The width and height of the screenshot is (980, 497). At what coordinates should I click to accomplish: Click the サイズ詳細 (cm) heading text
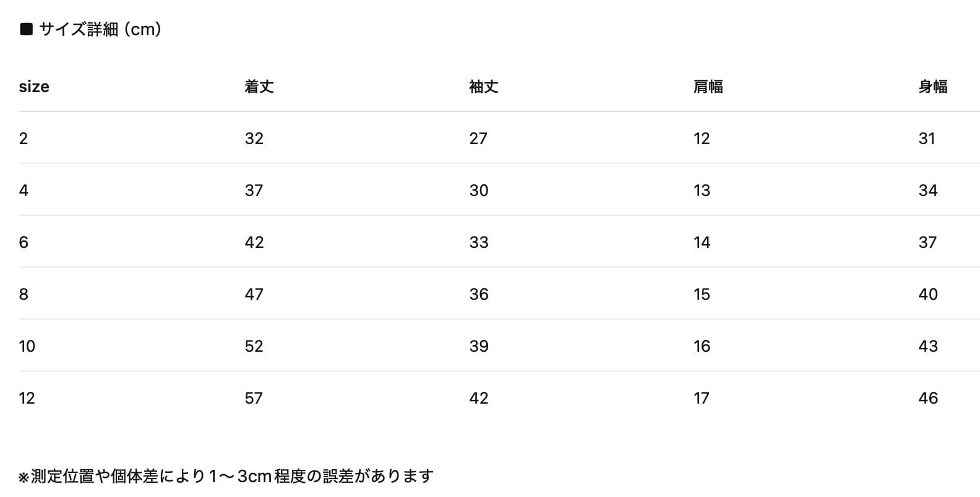(x=100, y=29)
